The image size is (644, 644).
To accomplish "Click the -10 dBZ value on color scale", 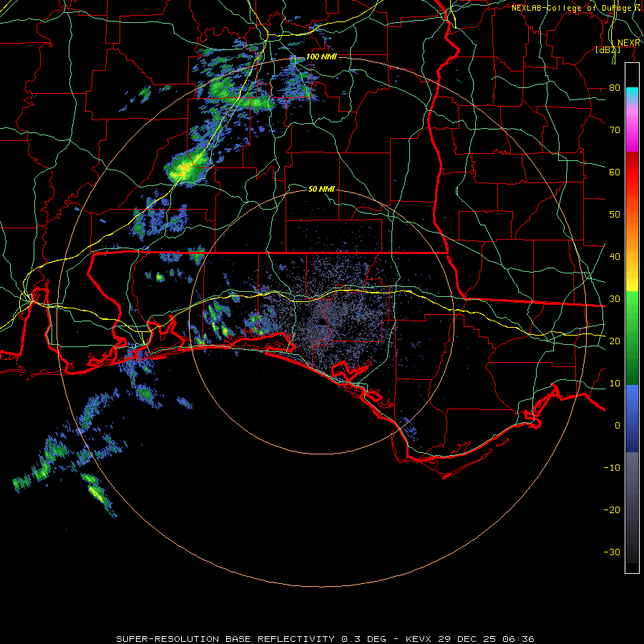I will 612,467.
